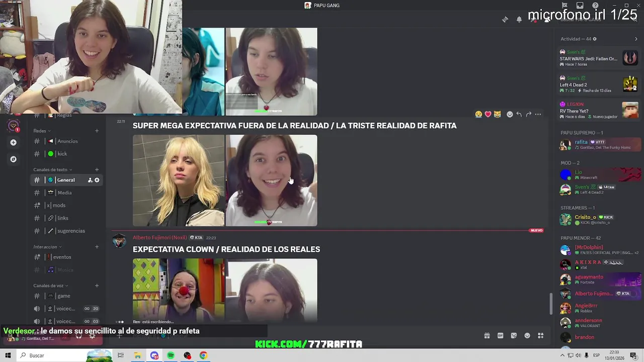Create channel in Interaccion category

point(97,246)
